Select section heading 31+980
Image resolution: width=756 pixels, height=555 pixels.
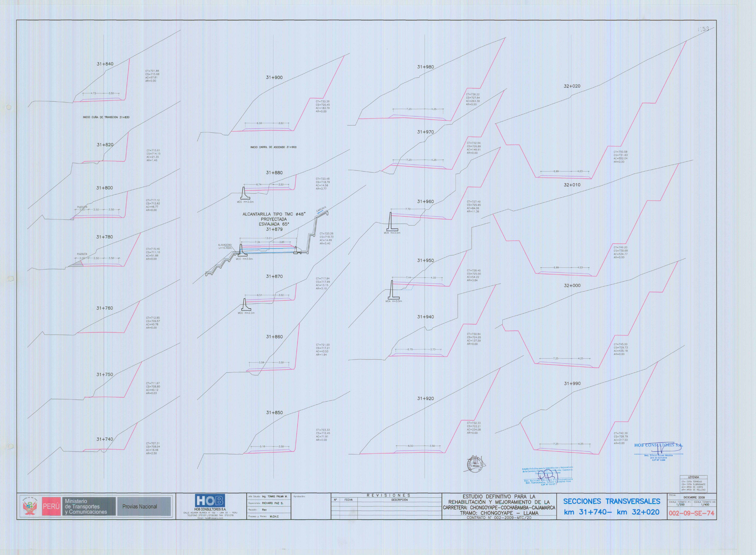click(426, 67)
